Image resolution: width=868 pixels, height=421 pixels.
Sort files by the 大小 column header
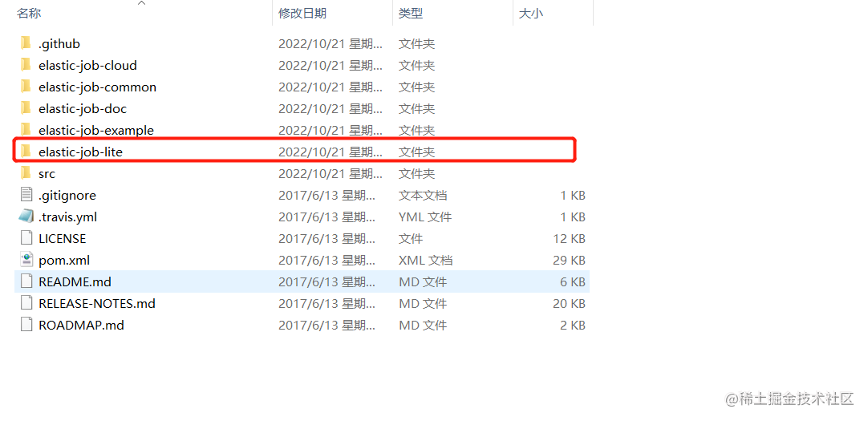click(x=530, y=14)
